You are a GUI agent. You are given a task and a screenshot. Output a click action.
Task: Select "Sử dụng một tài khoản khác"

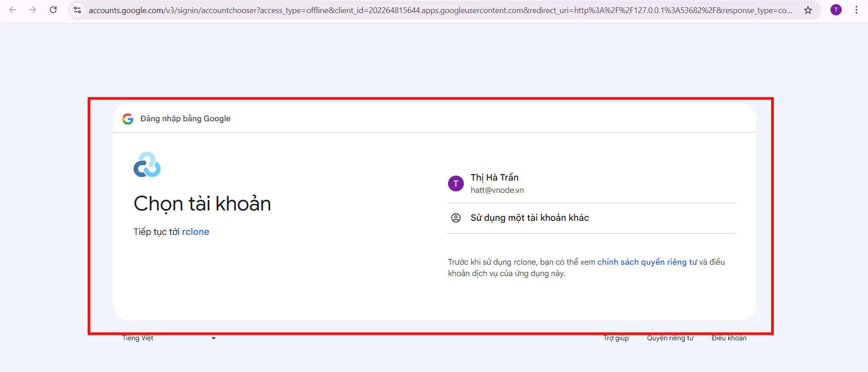pos(529,218)
